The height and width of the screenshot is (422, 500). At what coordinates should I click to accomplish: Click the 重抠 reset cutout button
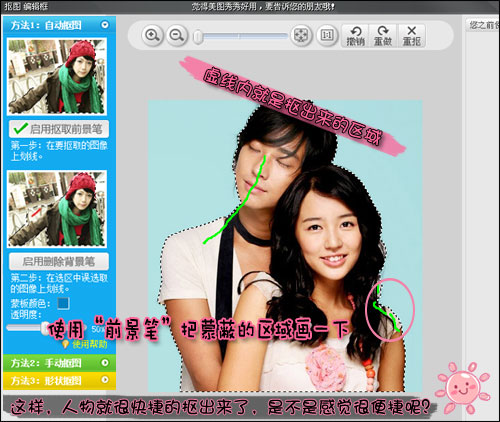click(x=412, y=36)
